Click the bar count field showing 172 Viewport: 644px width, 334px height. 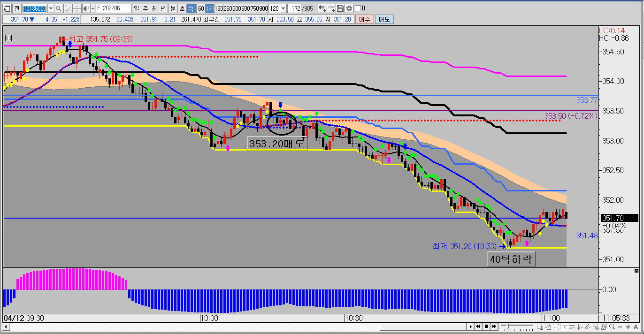coord(294,8)
